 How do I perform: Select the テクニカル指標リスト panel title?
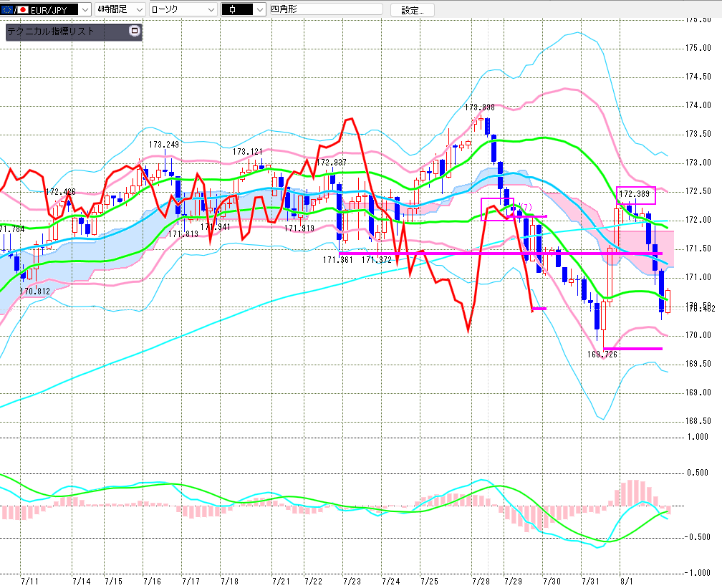[x=51, y=32]
